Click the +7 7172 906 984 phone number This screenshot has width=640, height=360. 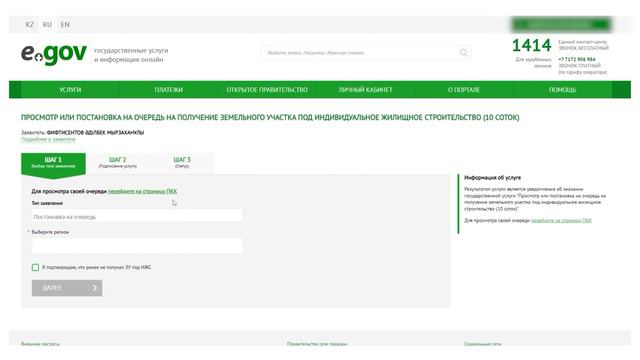pyautogui.click(x=577, y=60)
